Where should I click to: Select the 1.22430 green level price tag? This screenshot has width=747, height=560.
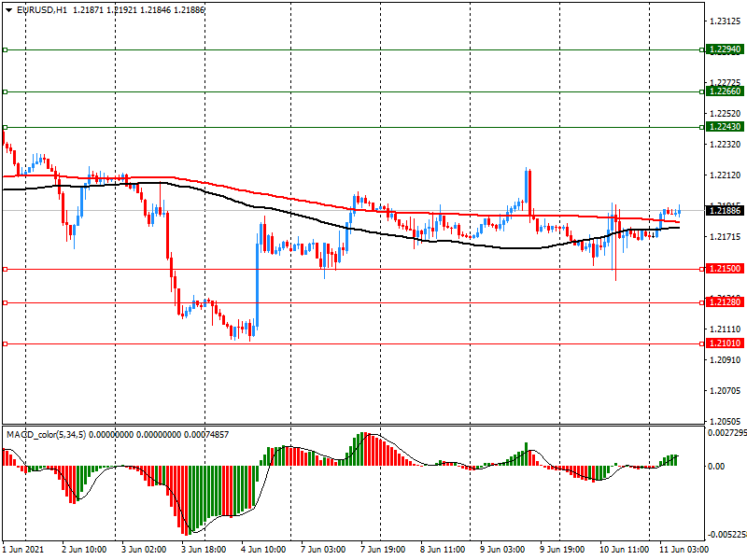tap(725, 127)
